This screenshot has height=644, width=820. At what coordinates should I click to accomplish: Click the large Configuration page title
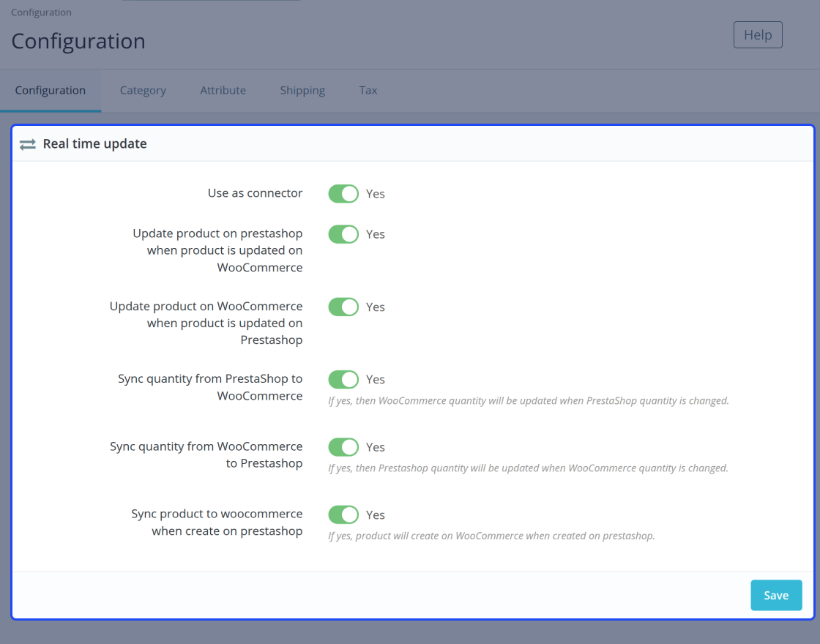click(x=78, y=41)
